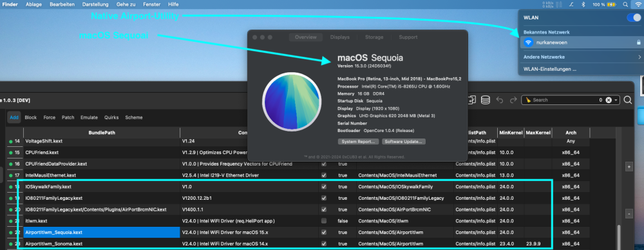The width and height of the screenshot is (644, 250).
Task: Select the AirportItlwm_Sonoma.kext cell
Action: pos(102,244)
